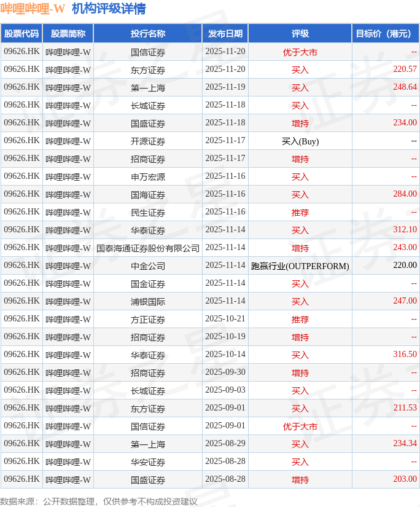Image resolution: width=420 pixels, height=507 pixels.
Task: Click the 机构评级详情 heading
Action: pyautogui.click(x=109, y=9)
